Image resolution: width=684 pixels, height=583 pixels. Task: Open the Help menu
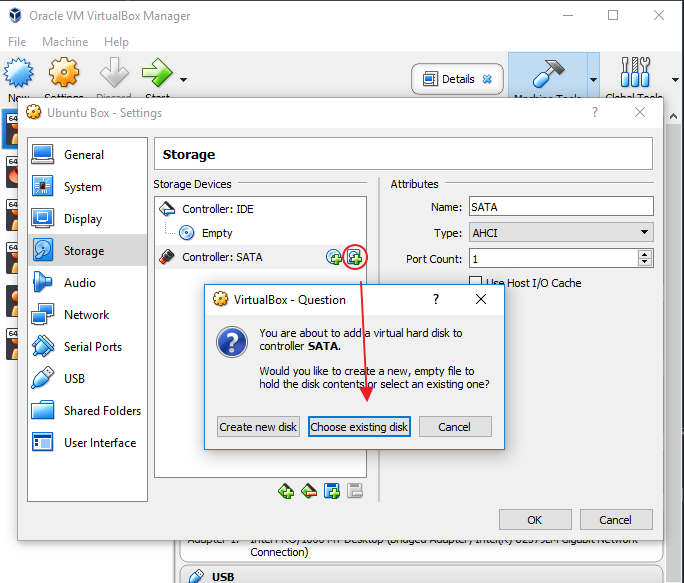(x=116, y=42)
